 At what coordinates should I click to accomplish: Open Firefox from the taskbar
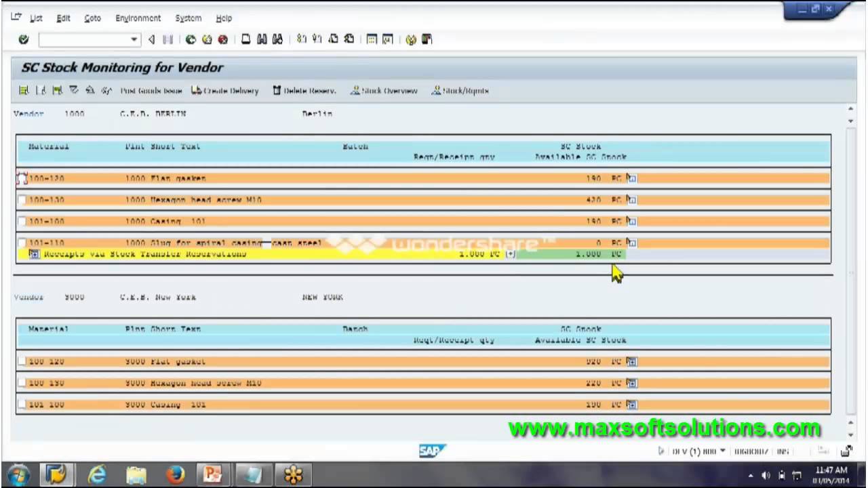(176, 475)
